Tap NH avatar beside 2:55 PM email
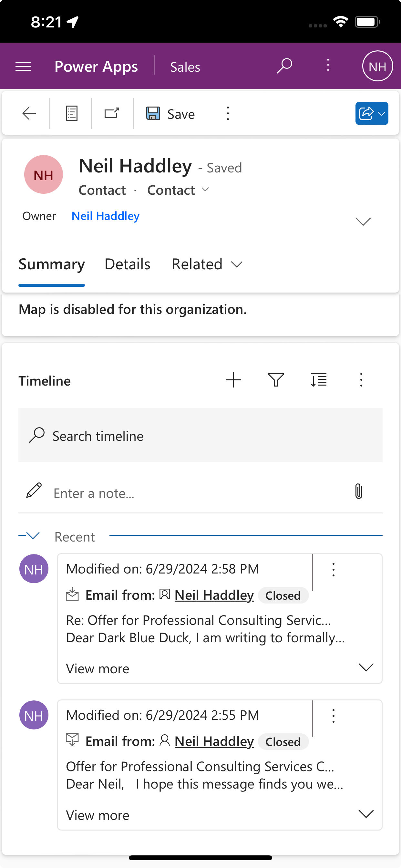This screenshot has width=401, height=868. click(x=34, y=715)
